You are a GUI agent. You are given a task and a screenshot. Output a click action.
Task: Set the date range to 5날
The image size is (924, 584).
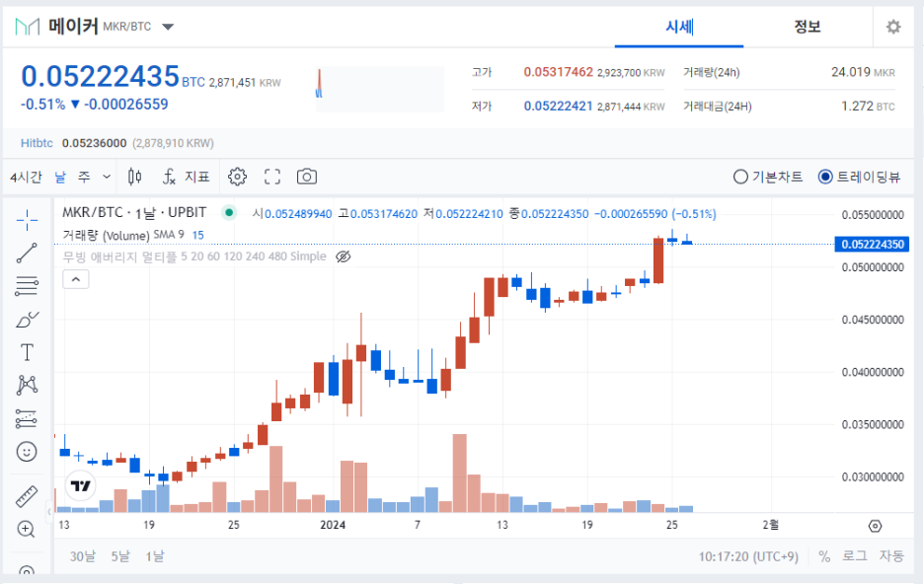click(x=120, y=556)
